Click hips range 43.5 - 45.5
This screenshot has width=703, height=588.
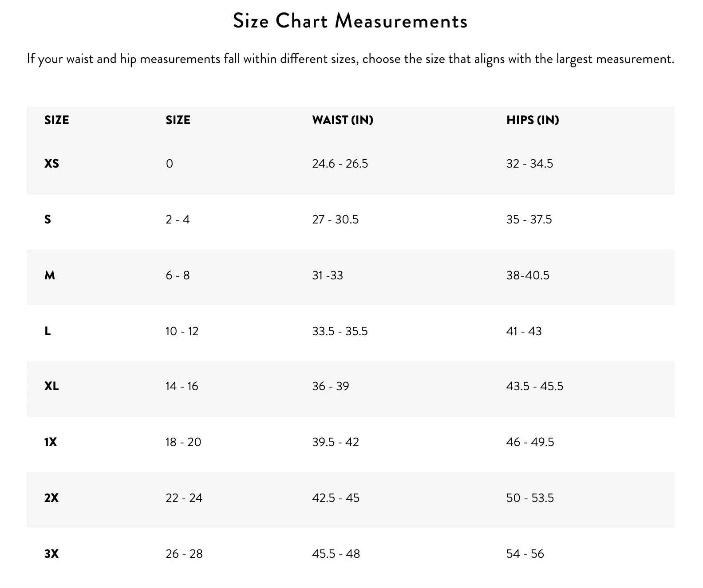pos(534,386)
